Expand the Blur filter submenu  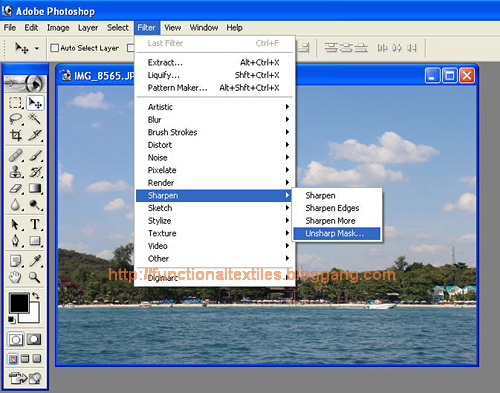[214, 119]
